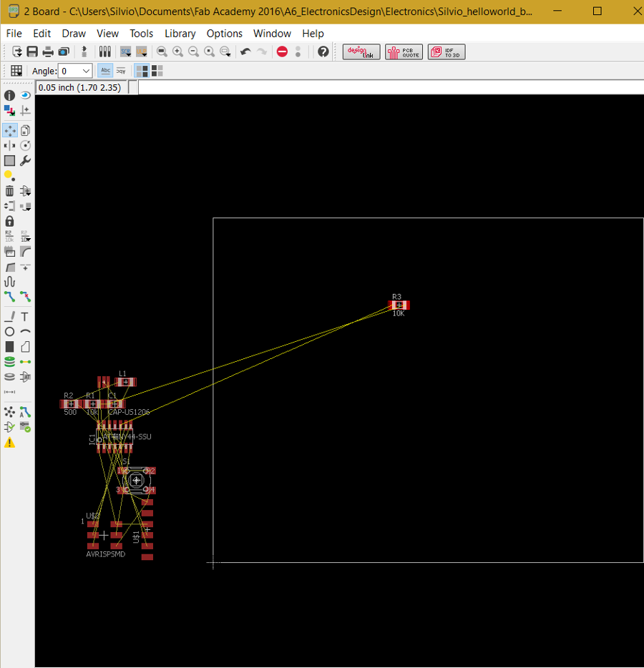This screenshot has height=668, width=644.
Task: Click the design link button
Action: (x=361, y=52)
